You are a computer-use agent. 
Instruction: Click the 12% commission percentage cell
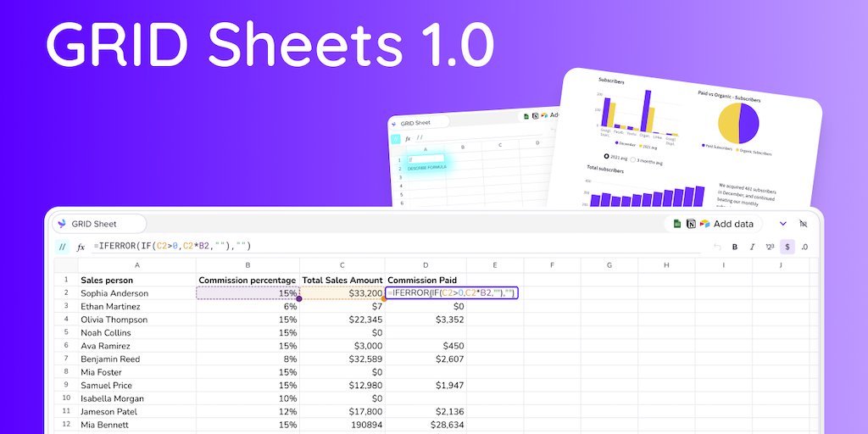pyautogui.click(x=248, y=412)
